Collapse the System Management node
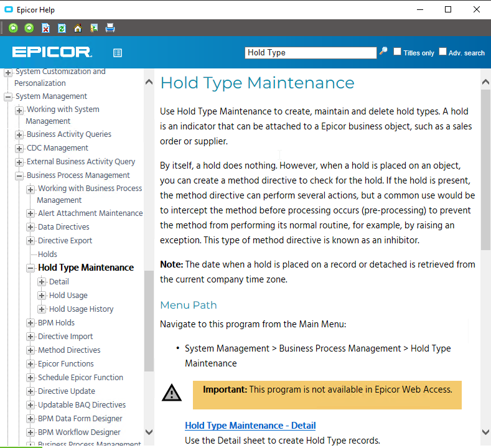491x448 pixels. tap(8, 96)
